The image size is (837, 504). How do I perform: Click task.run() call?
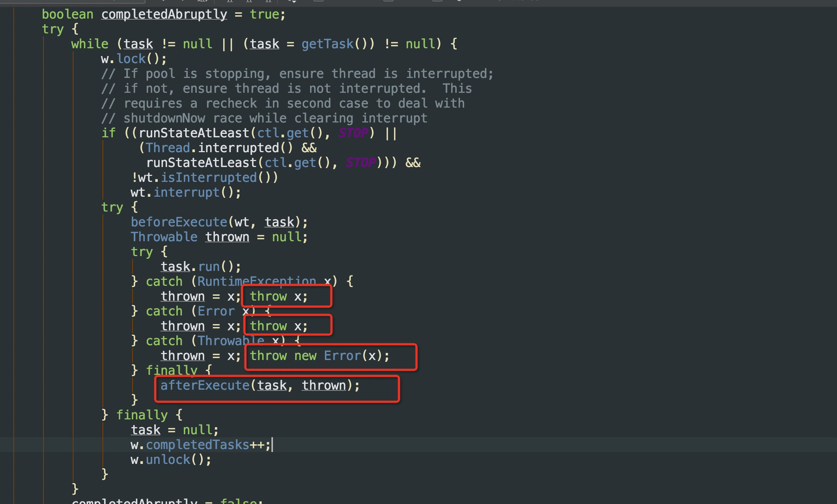point(201,267)
